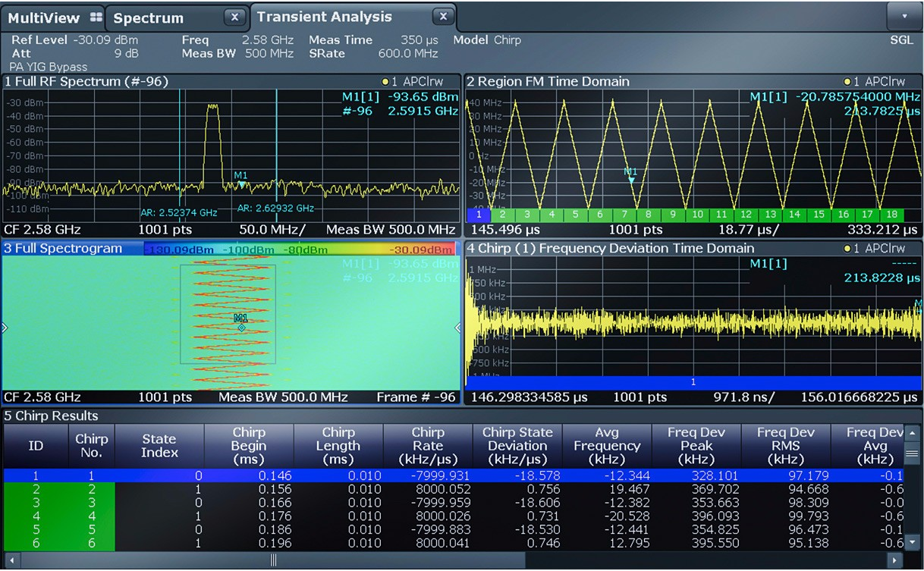924x571 pixels.
Task: Select chirp segment 18 in FM Time Domain bar
Action: coord(892,215)
